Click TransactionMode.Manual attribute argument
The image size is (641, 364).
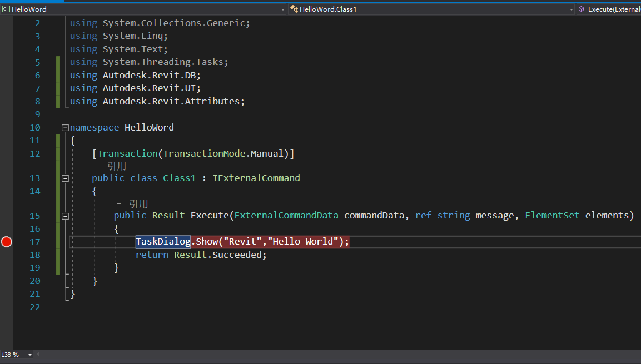[223, 153]
